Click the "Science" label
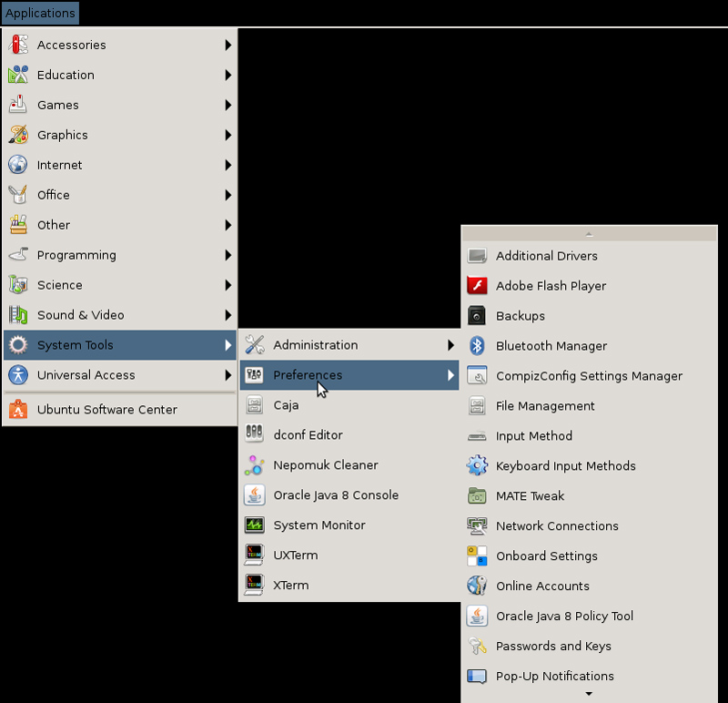728x703 pixels. (x=60, y=285)
